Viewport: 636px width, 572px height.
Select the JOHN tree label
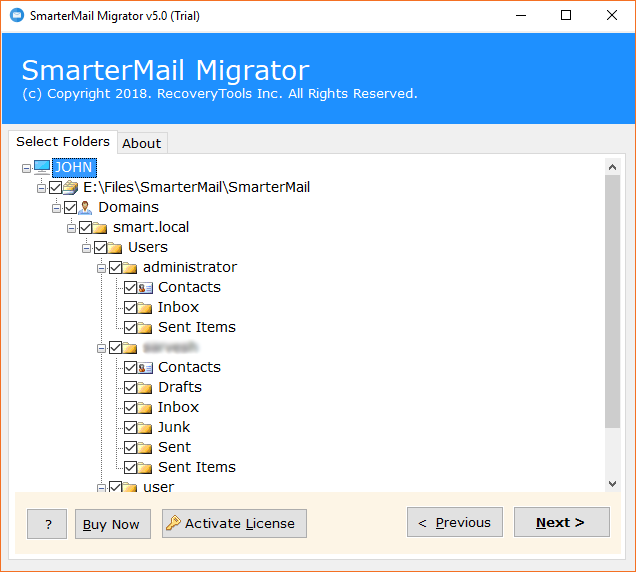(x=74, y=168)
